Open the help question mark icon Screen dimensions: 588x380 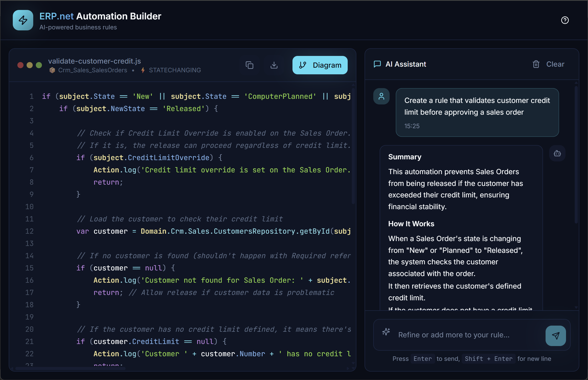565,20
